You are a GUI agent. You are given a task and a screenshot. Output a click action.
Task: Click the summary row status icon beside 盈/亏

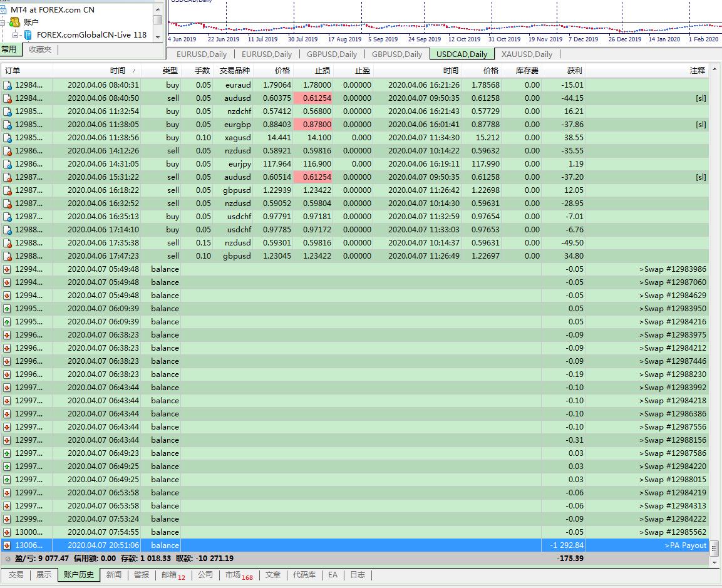coord(8,559)
